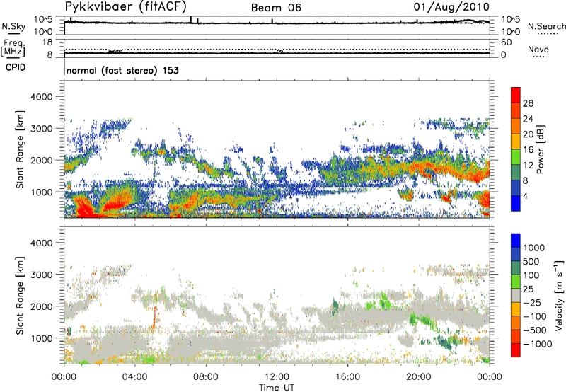Viewport: 566px width, 392px height.
Task: Click the "Velocity [m s-1]" color bar label
Action: (x=559, y=295)
